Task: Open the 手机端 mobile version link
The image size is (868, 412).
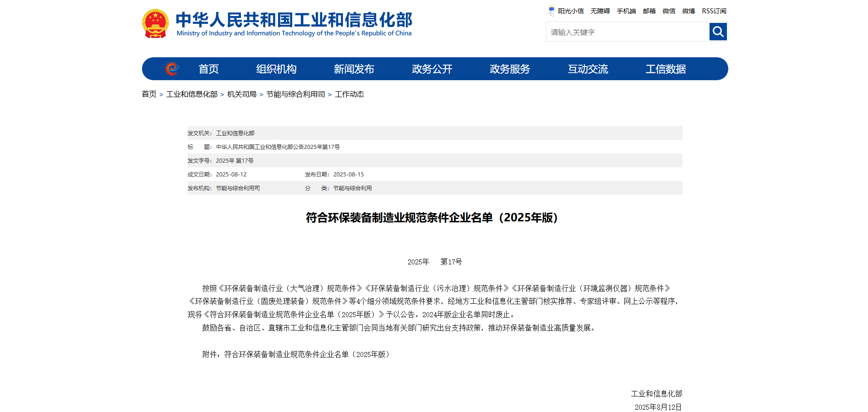Action: click(626, 11)
